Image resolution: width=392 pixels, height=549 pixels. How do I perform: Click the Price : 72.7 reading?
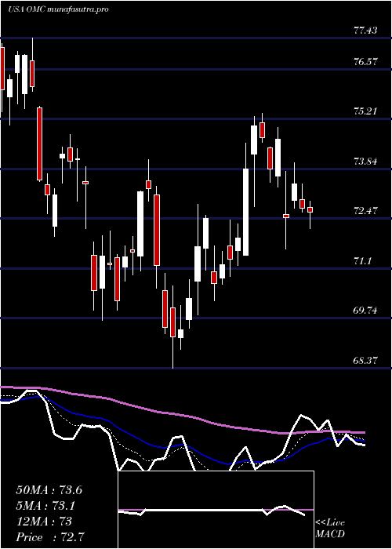49,537
